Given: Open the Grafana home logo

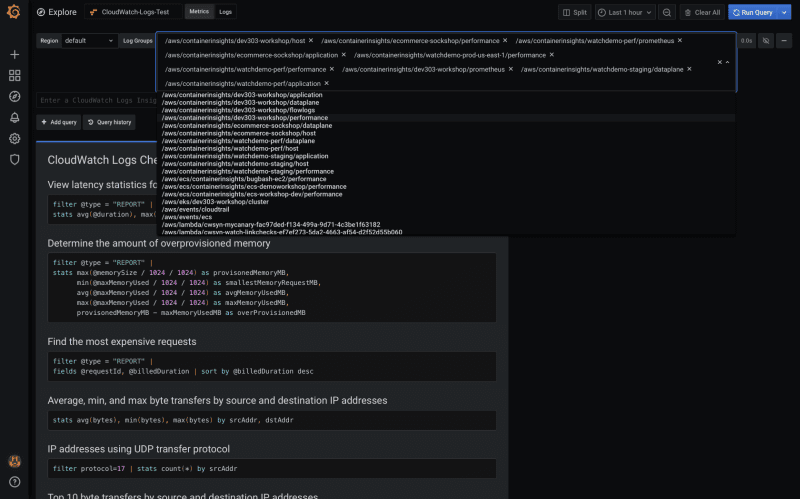Looking at the screenshot, I should pyautogui.click(x=14, y=12).
